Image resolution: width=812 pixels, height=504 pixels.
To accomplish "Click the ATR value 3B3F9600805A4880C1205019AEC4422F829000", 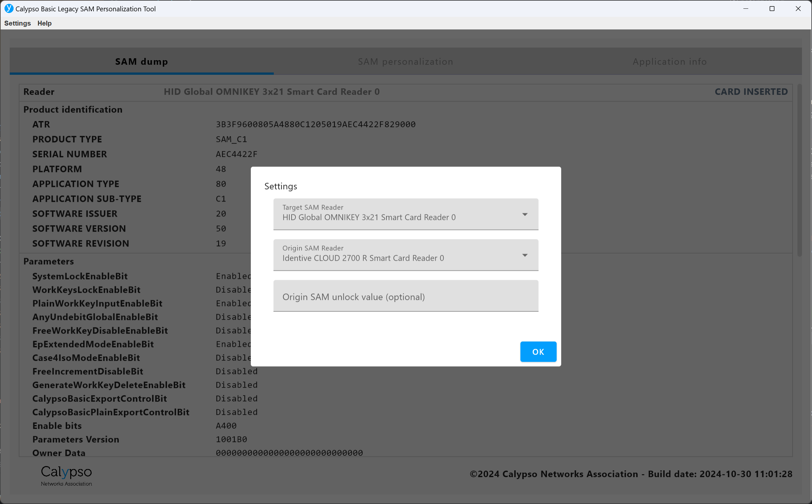I will click(x=316, y=124).
